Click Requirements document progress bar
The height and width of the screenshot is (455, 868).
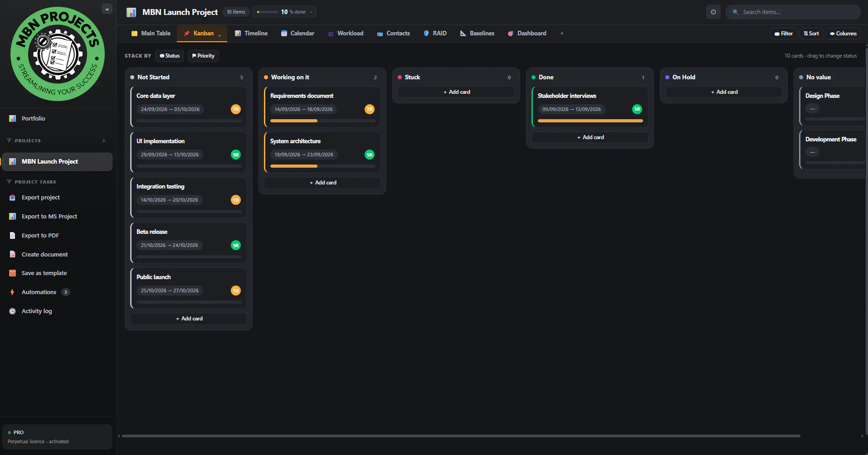click(323, 121)
